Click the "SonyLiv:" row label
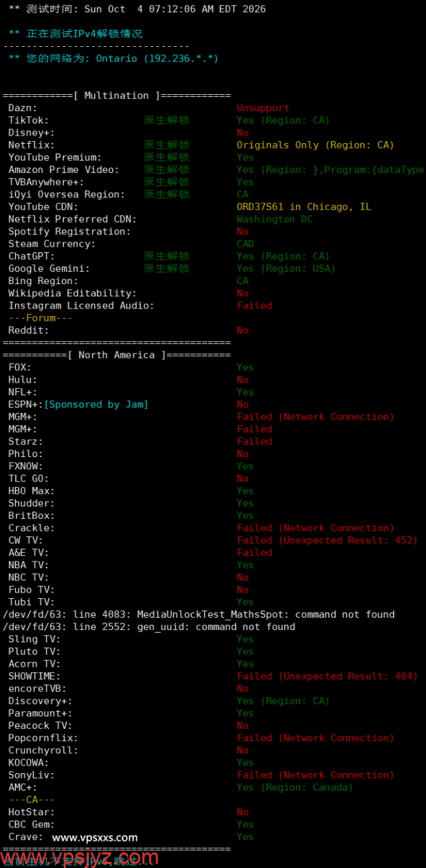 pyautogui.click(x=31, y=774)
